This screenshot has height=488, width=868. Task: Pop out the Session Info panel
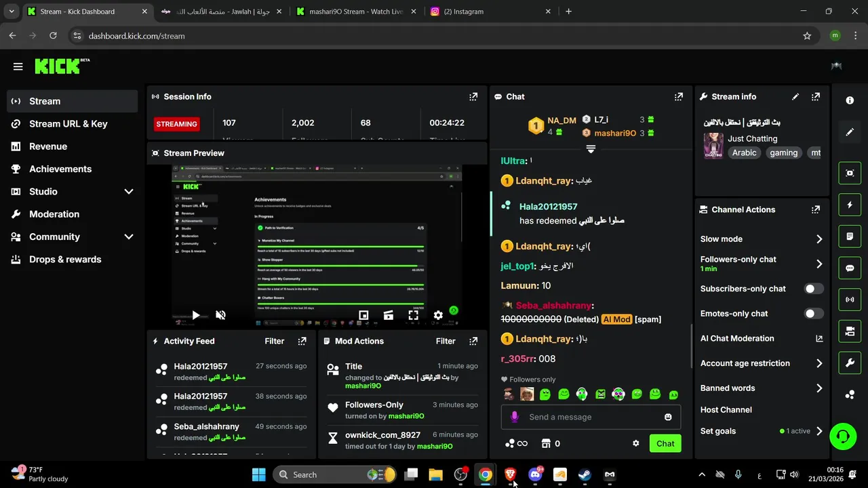click(x=473, y=97)
